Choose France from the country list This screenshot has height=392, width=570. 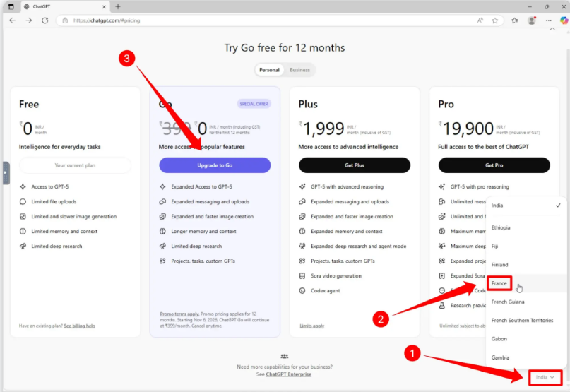click(x=500, y=283)
